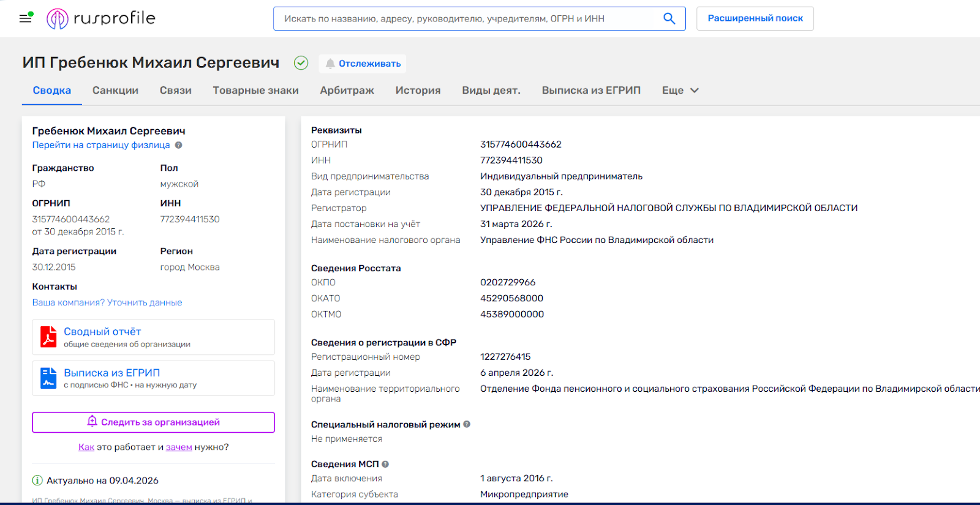Viewport: 980px width, 505px height.
Task: Click the help icon beside physical person link
Action: [x=178, y=145]
